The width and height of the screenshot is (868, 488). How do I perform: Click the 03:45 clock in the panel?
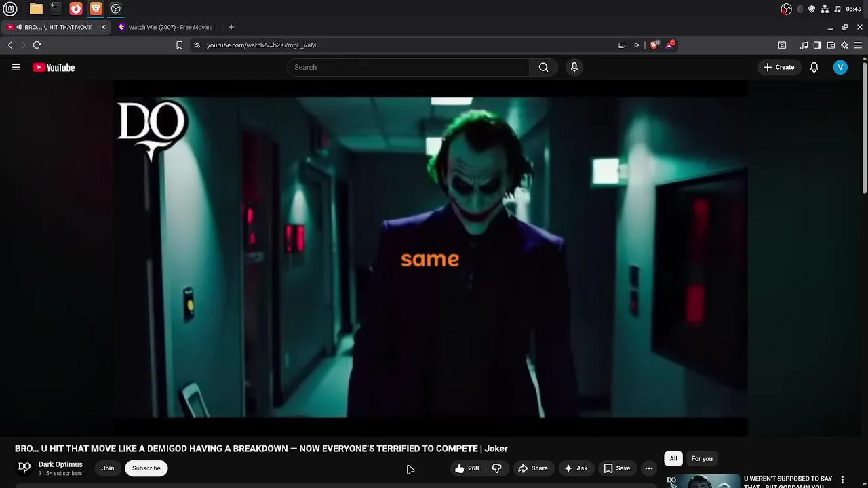854,9
